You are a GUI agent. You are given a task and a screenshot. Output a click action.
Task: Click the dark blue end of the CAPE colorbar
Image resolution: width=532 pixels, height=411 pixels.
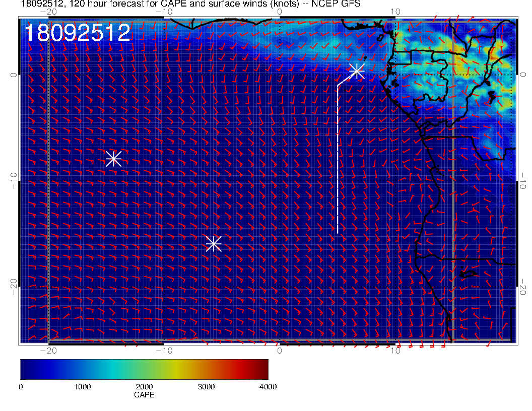coord(25,369)
